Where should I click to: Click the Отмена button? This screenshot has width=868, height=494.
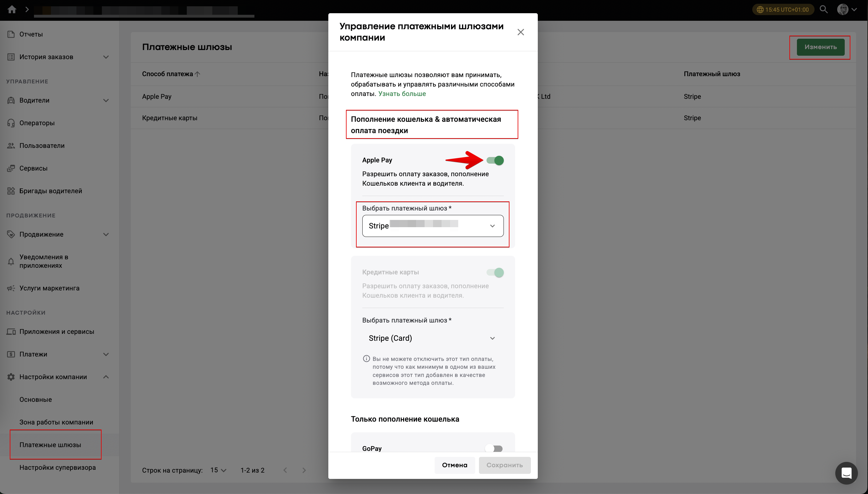(x=454, y=465)
